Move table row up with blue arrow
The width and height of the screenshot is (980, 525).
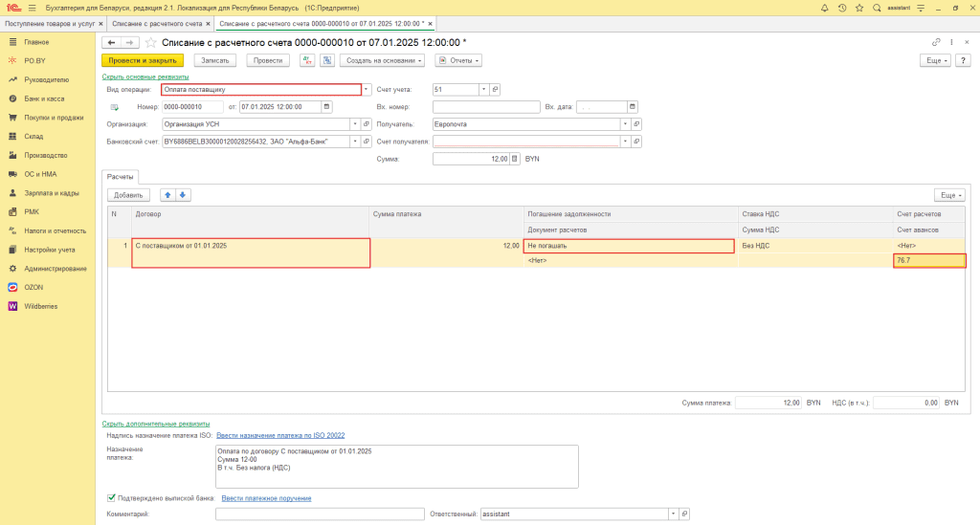pyautogui.click(x=167, y=195)
